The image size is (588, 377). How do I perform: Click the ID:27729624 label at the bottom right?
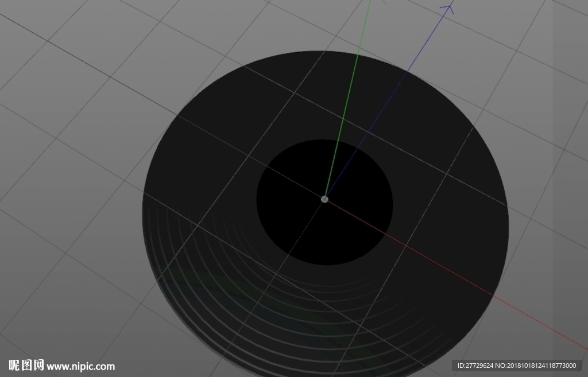(x=475, y=366)
